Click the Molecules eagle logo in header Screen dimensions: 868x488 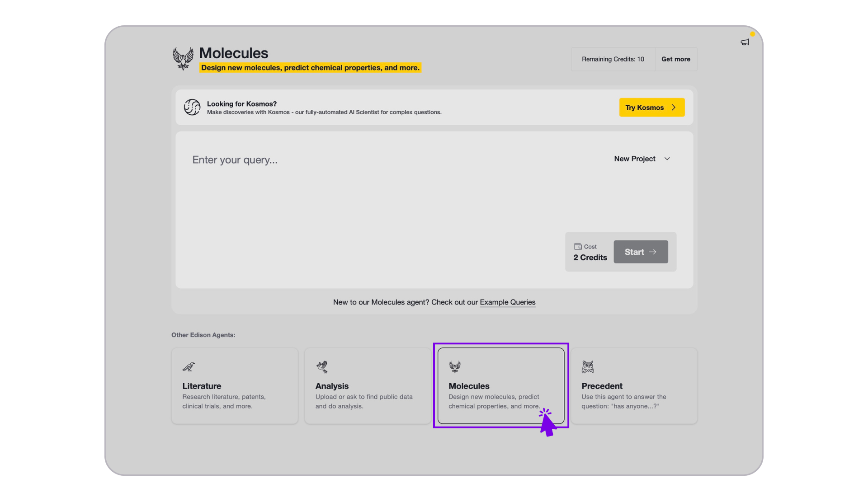pyautogui.click(x=183, y=59)
